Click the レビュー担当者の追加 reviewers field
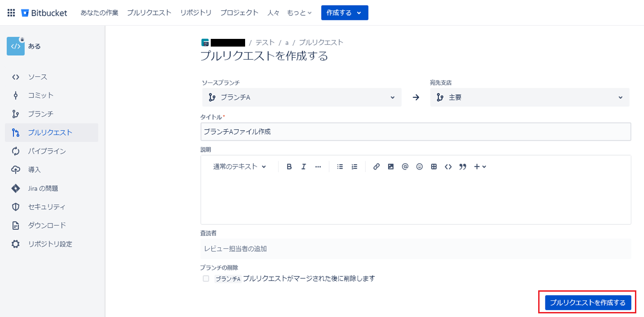 pyautogui.click(x=416, y=249)
